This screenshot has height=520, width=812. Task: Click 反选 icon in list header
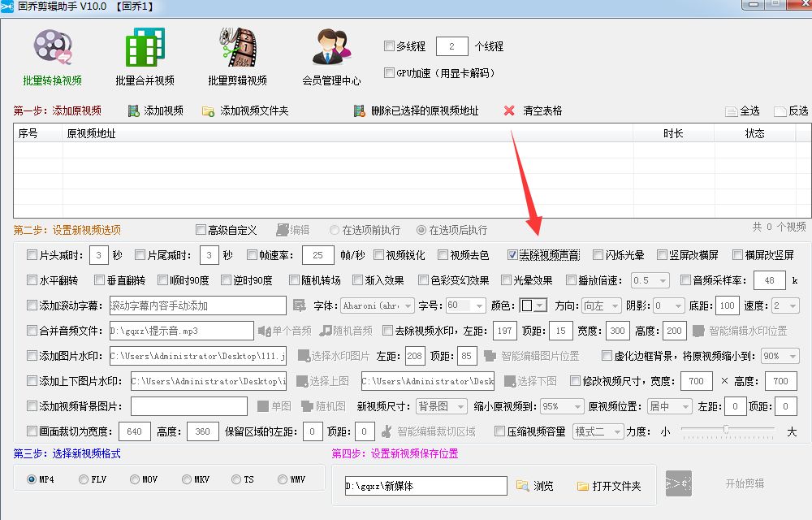780,111
